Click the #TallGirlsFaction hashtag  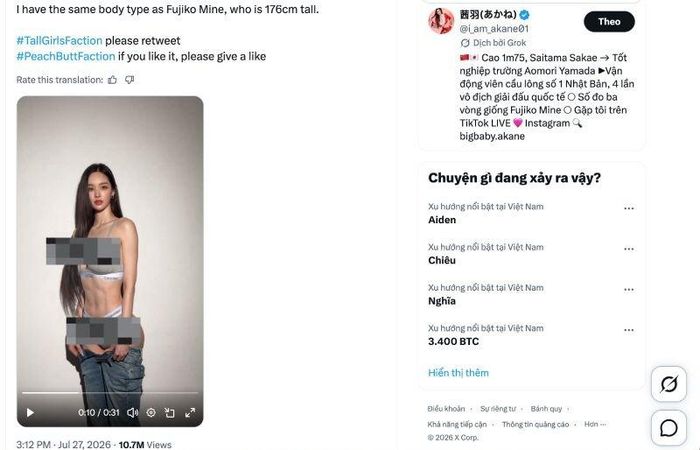(x=59, y=41)
